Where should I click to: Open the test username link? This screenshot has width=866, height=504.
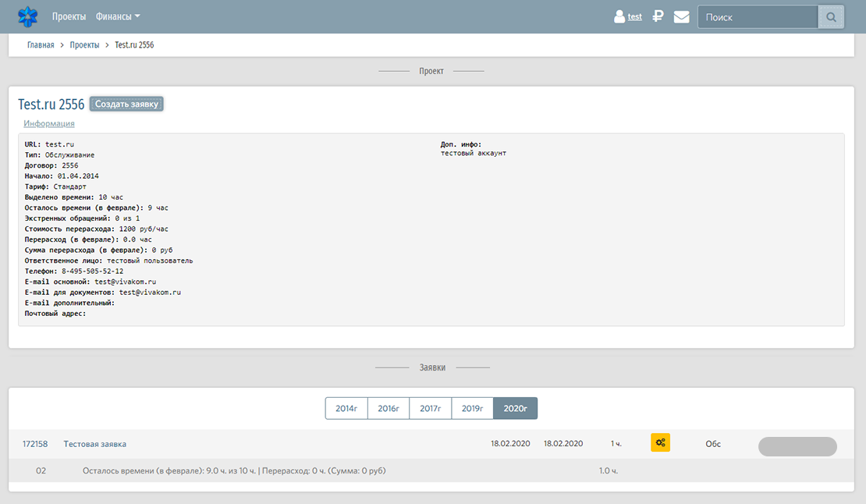pyautogui.click(x=635, y=16)
